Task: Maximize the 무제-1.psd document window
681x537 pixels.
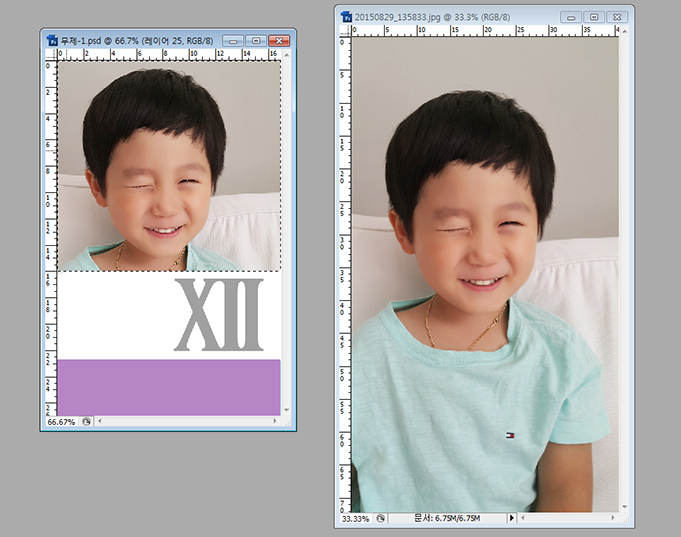Action: click(255, 40)
